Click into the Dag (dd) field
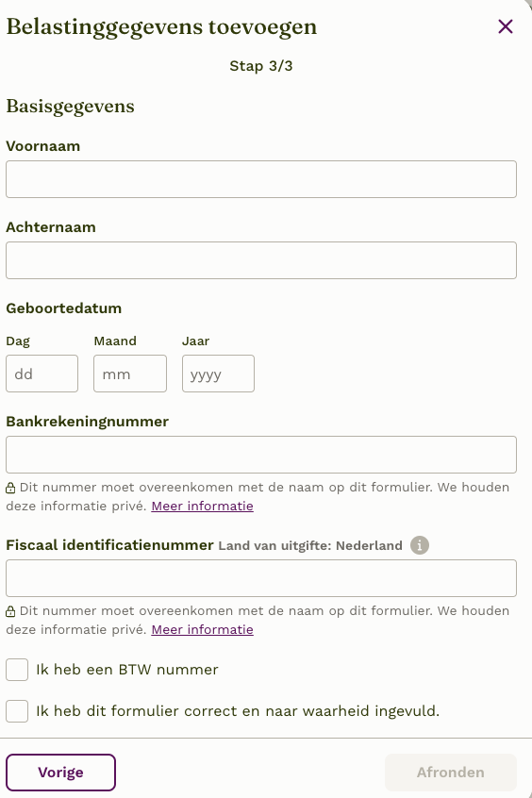 click(x=42, y=374)
